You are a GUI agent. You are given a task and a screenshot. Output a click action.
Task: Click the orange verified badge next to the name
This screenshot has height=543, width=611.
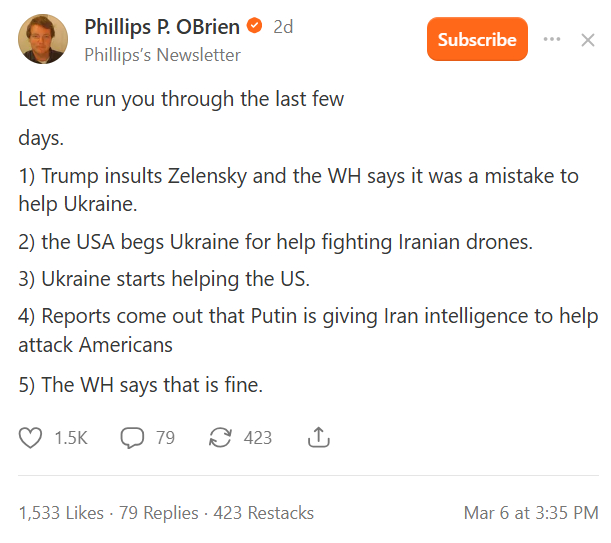[x=255, y=27]
